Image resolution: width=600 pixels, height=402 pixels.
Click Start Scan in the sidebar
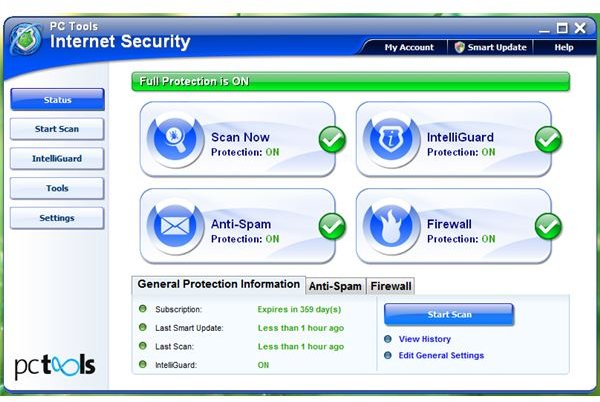pyautogui.click(x=57, y=129)
